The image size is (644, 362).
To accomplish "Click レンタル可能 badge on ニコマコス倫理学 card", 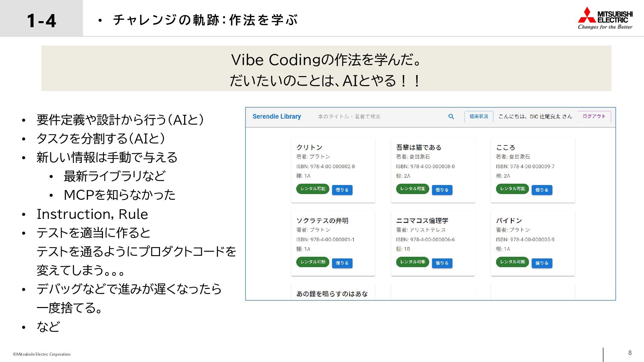I will pos(413,262).
